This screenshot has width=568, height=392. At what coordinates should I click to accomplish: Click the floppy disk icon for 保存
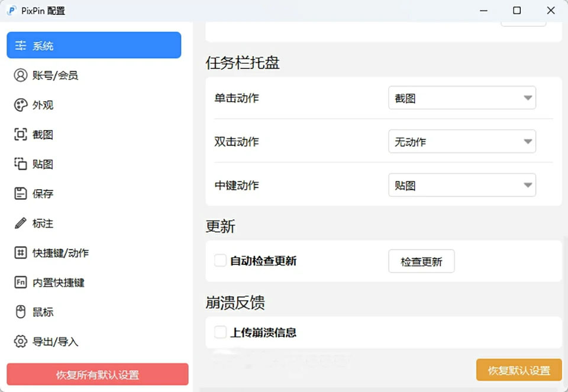pos(21,193)
